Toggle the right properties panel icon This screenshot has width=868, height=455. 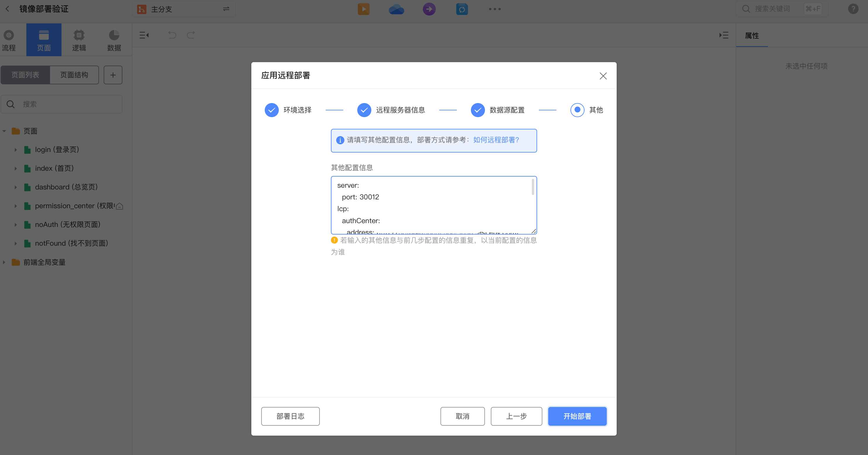click(724, 35)
